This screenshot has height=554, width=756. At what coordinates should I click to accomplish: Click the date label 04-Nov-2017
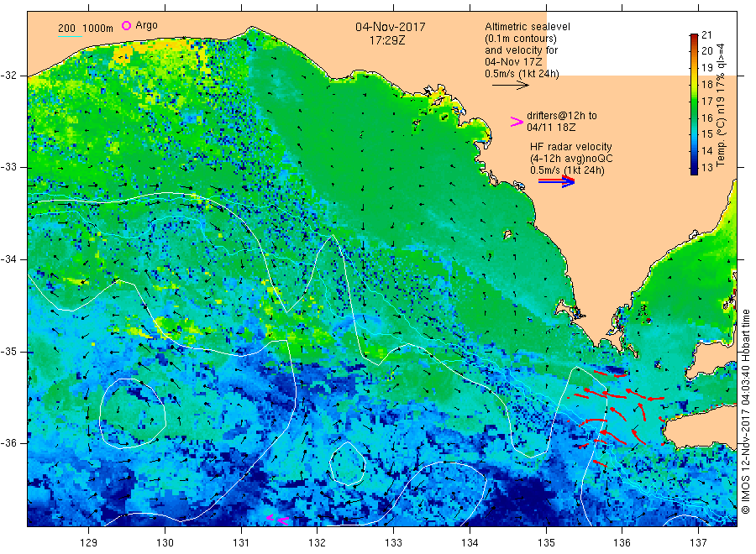pyautogui.click(x=391, y=27)
